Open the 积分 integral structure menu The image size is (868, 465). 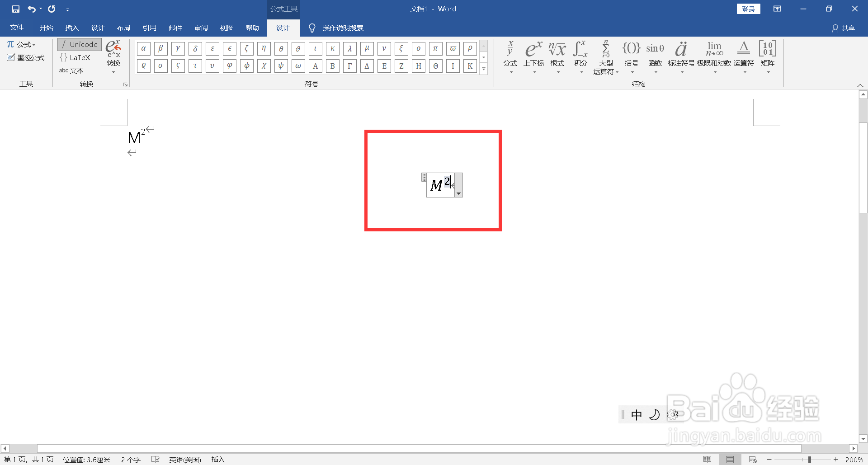(x=580, y=57)
